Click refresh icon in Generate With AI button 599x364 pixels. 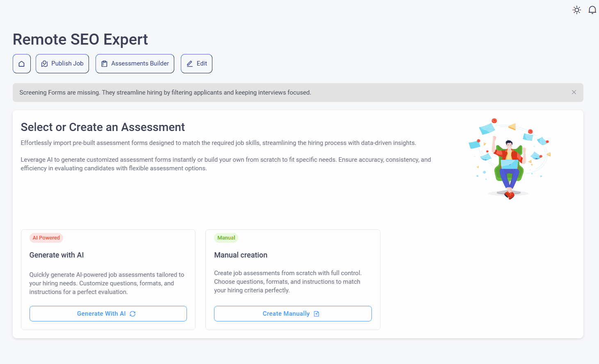(x=132, y=314)
